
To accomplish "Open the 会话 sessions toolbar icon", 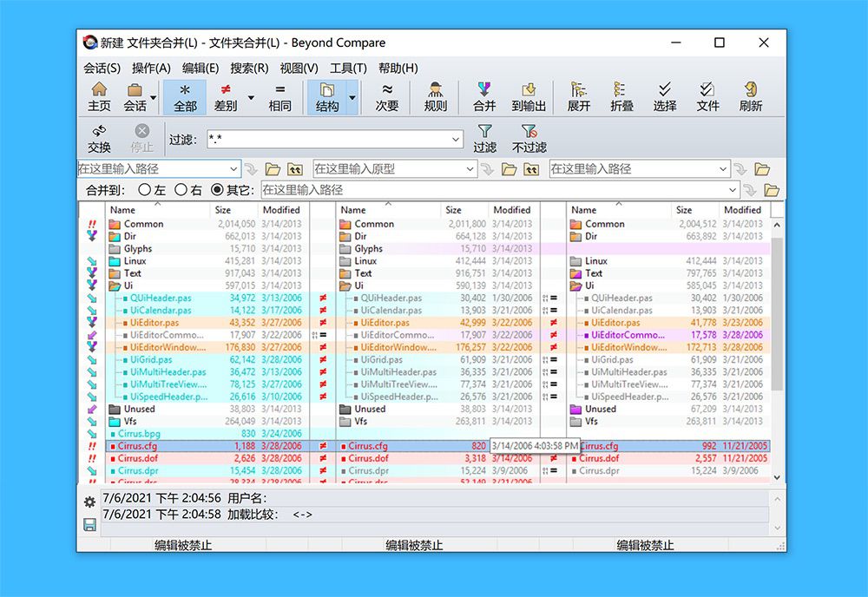I will tap(135, 97).
